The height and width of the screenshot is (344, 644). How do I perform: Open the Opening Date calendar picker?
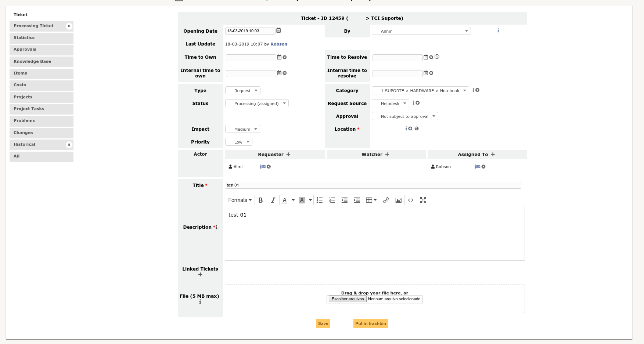click(x=278, y=30)
